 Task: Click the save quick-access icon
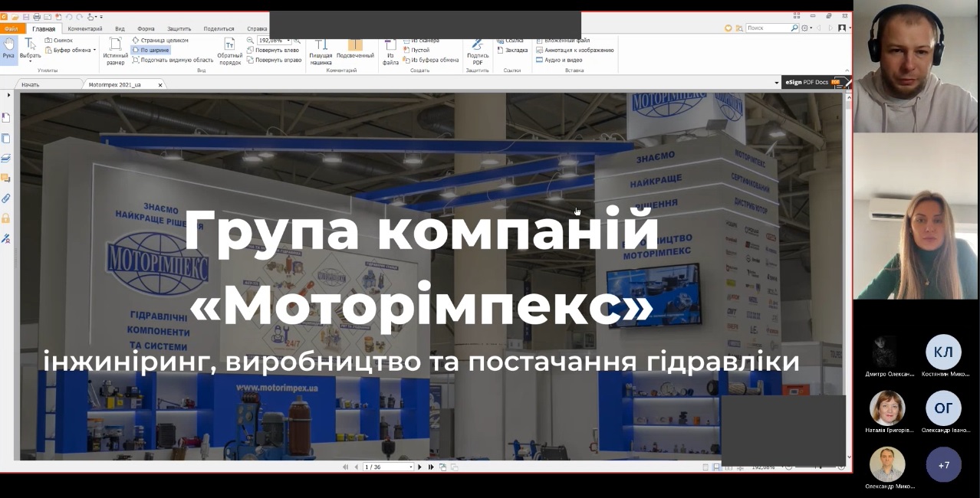pyautogui.click(x=26, y=16)
